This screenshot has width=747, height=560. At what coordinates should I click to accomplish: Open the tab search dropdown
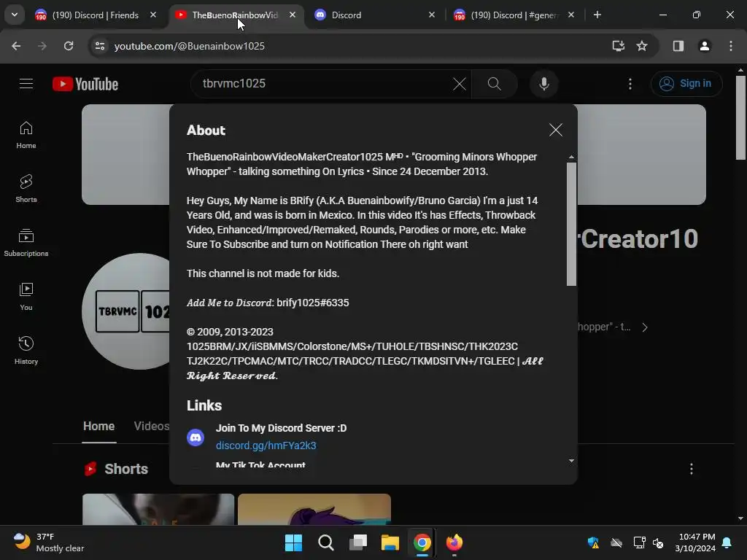15,15
